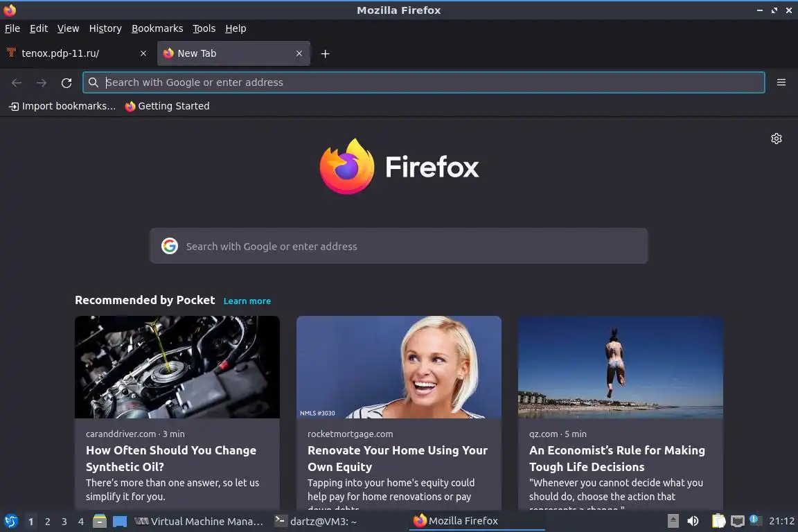Viewport: 798px width, 532px height.
Task: Switch to dartz@VM3 terminal window
Action: (x=316, y=522)
